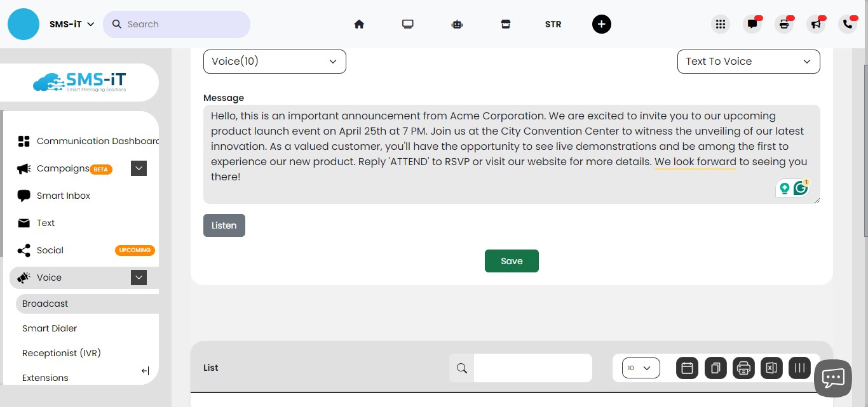Print the list with the printer icon

(743, 368)
